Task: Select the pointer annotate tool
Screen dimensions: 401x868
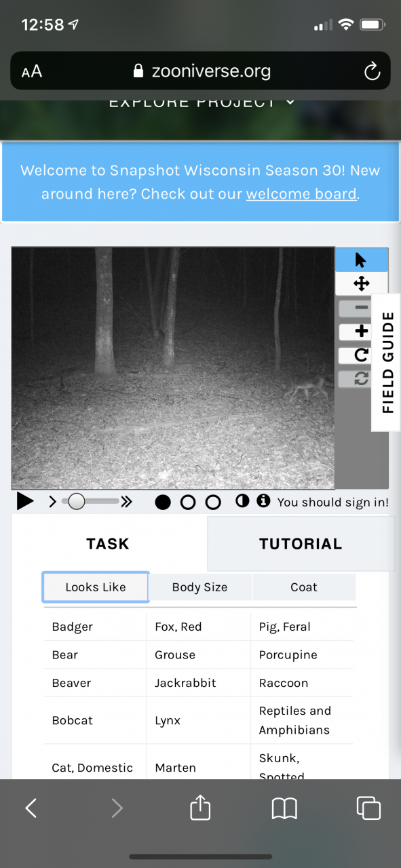Action: 362,260
